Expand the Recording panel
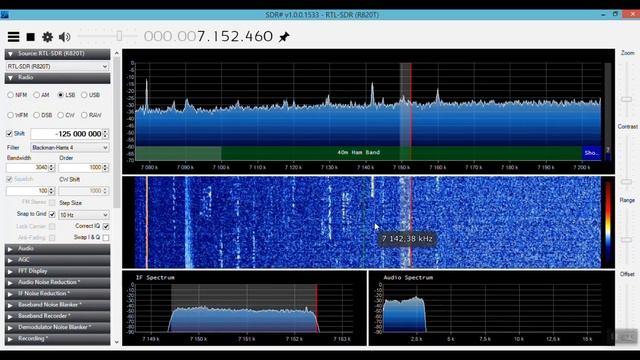This screenshot has height=360, width=640. [x=58, y=338]
